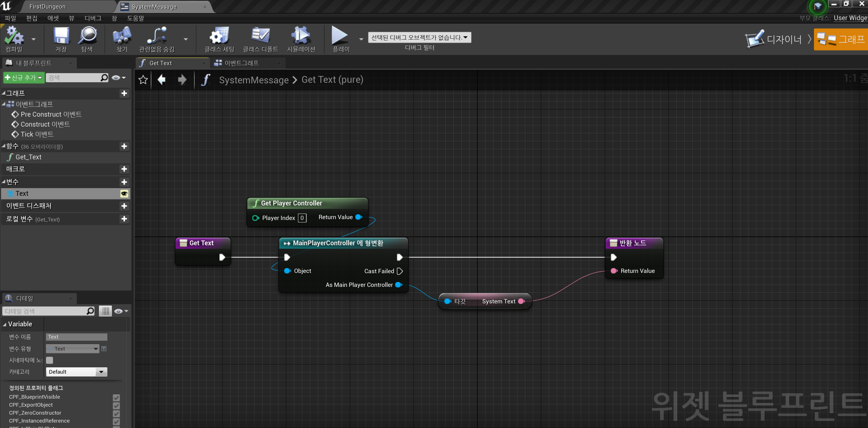The width and height of the screenshot is (868, 428).
Task: Open the 변수 유형 Text dropdown
Action: point(72,349)
